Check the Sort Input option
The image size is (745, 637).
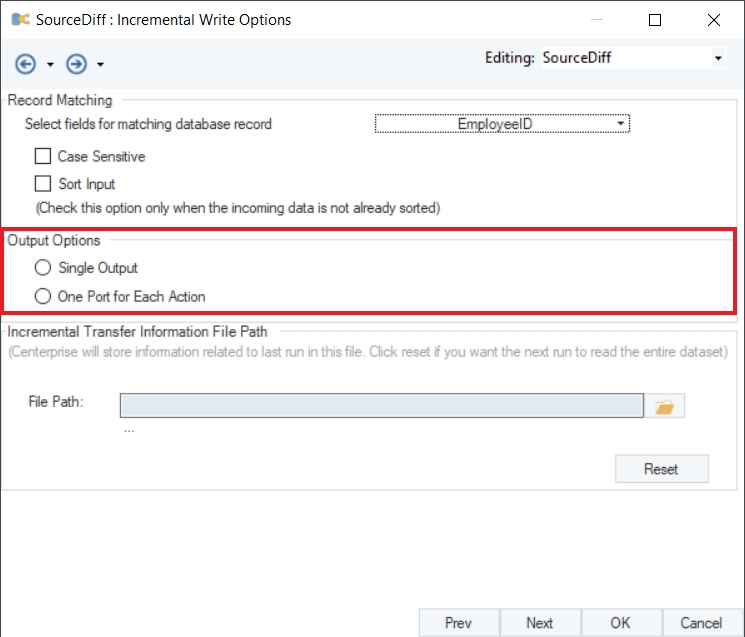coord(43,184)
